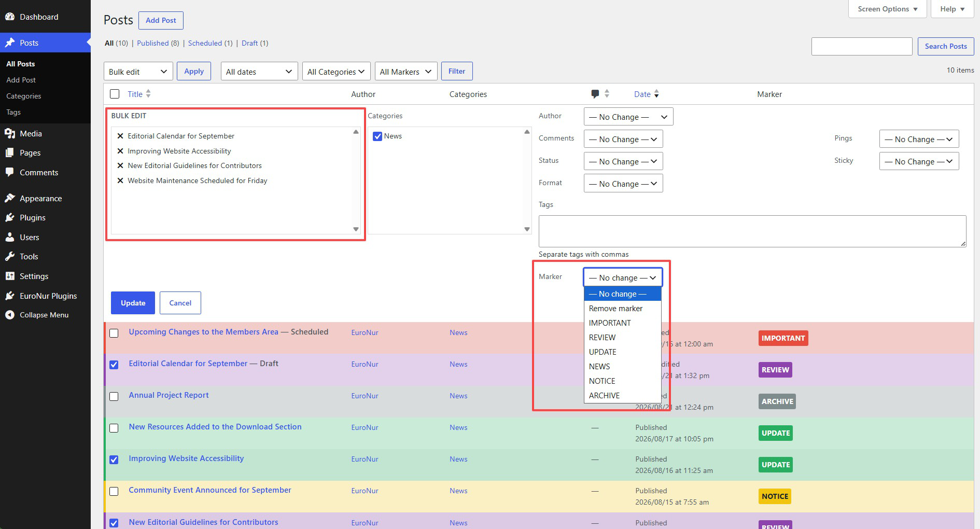Cancel the bulk edit
The height and width of the screenshot is (529, 980).
180,303
